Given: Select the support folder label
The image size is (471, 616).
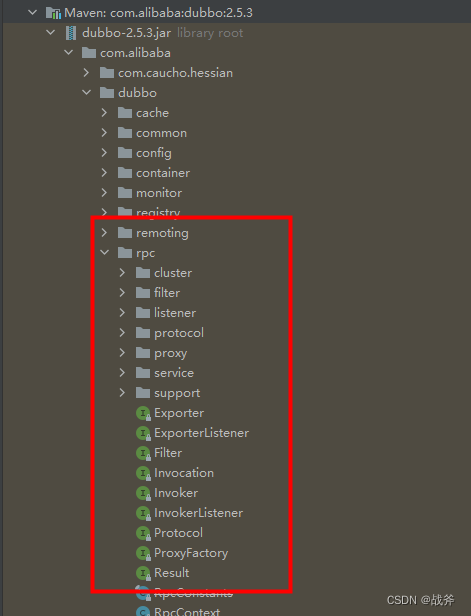Looking at the screenshot, I should pyautogui.click(x=177, y=393).
